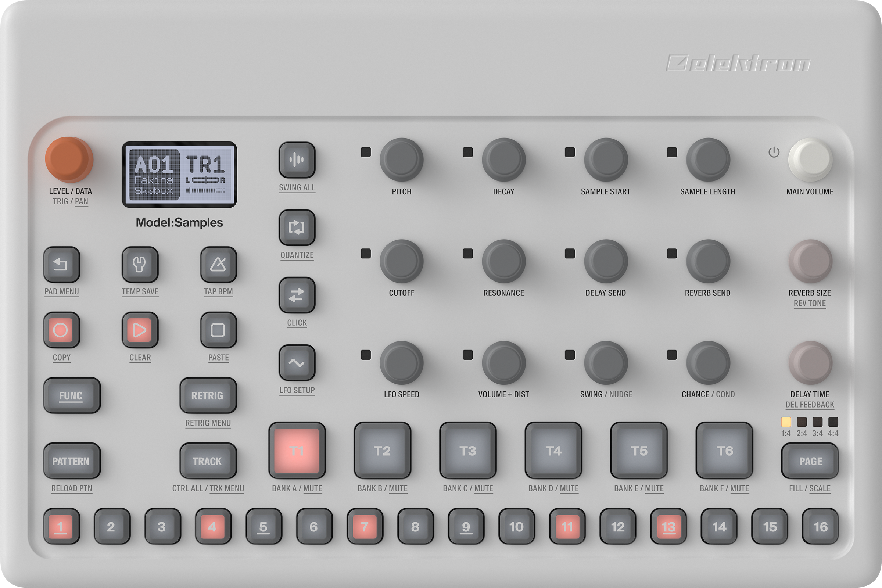Click the orange Level/Data encoder
The height and width of the screenshot is (588, 882).
[69, 159]
